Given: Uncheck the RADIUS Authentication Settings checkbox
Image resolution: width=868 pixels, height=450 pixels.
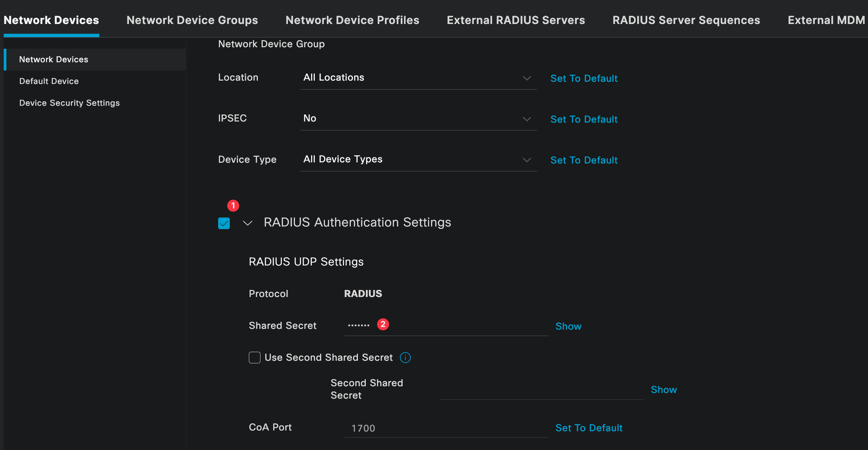Looking at the screenshot, I should [224, 223].
